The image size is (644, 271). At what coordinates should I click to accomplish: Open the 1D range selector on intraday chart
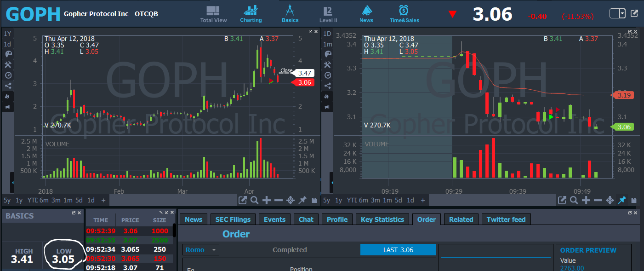coord(327,34)
